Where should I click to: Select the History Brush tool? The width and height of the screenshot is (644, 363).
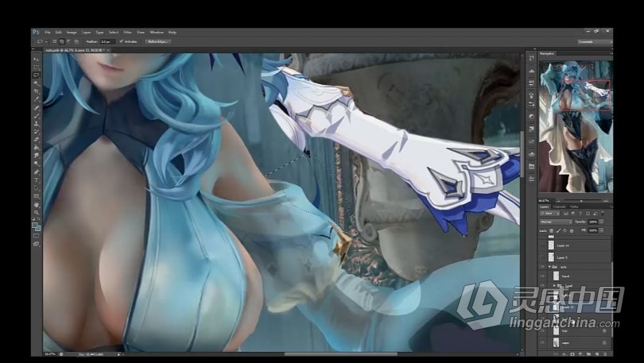tap(36, 131)
